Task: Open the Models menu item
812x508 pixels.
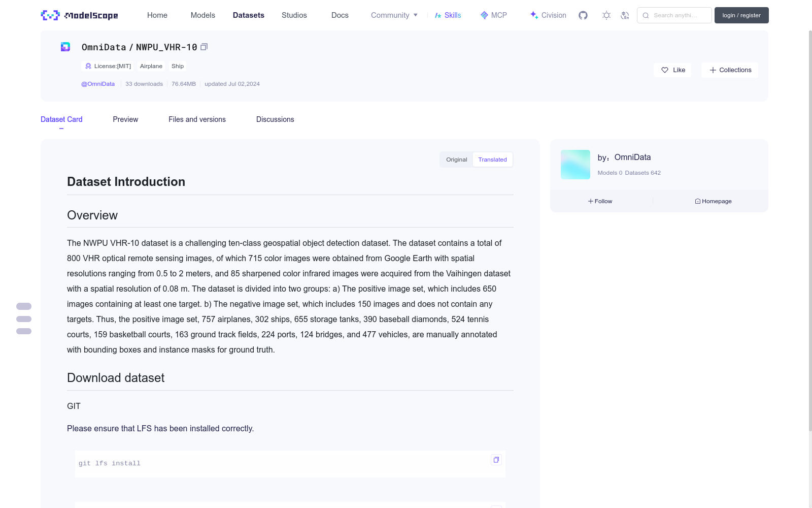Action: 203,15
